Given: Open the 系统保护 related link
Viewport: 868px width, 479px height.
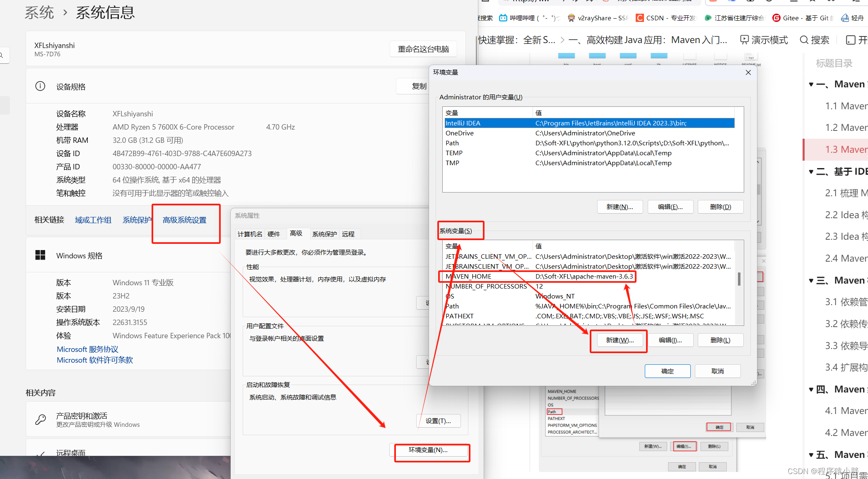Looking at the screenshot, I should click(137, 220).
